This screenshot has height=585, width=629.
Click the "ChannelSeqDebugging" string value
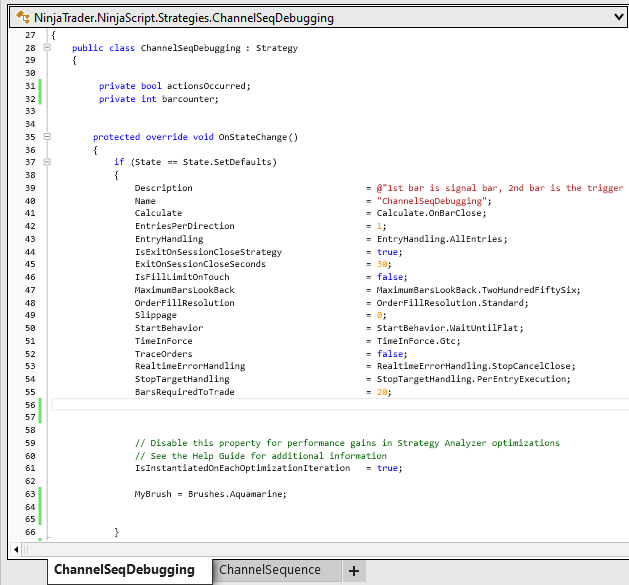coord(432,201)
